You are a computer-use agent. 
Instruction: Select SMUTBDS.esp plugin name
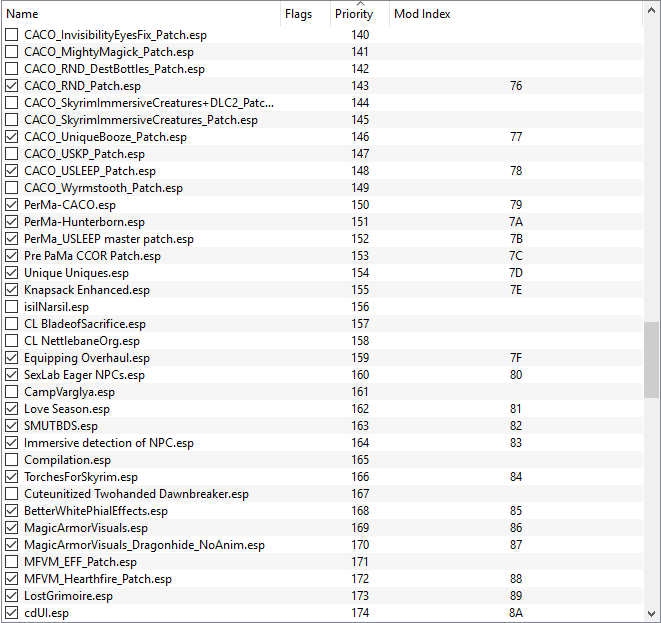[61, 426]
